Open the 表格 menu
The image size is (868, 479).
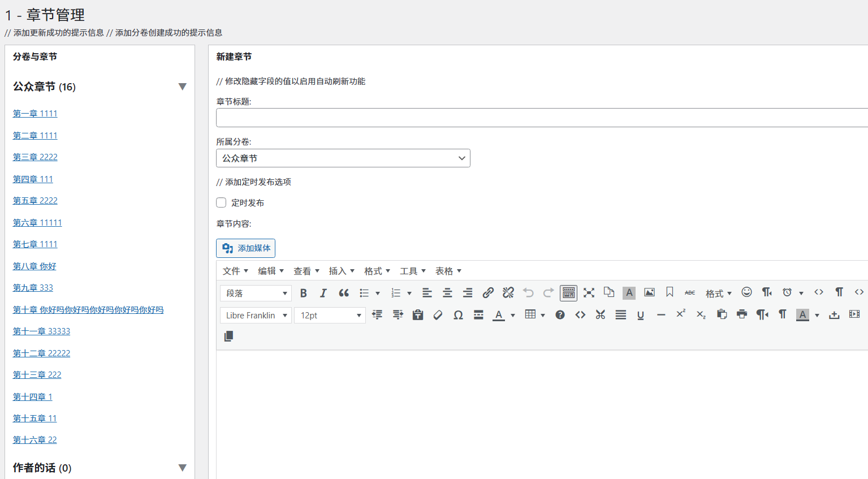coord(448,271)
